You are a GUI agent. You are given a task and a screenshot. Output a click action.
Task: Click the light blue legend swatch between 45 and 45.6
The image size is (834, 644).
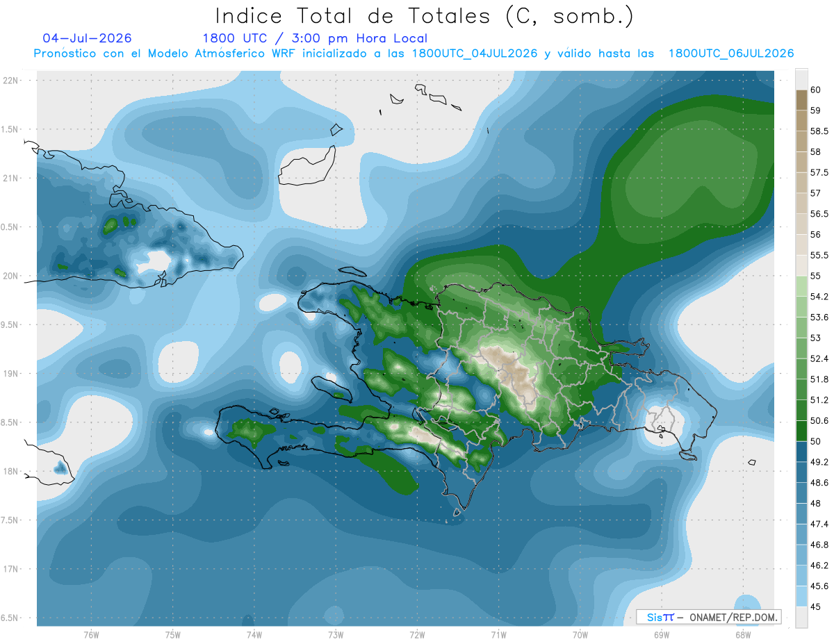point(801,597)
